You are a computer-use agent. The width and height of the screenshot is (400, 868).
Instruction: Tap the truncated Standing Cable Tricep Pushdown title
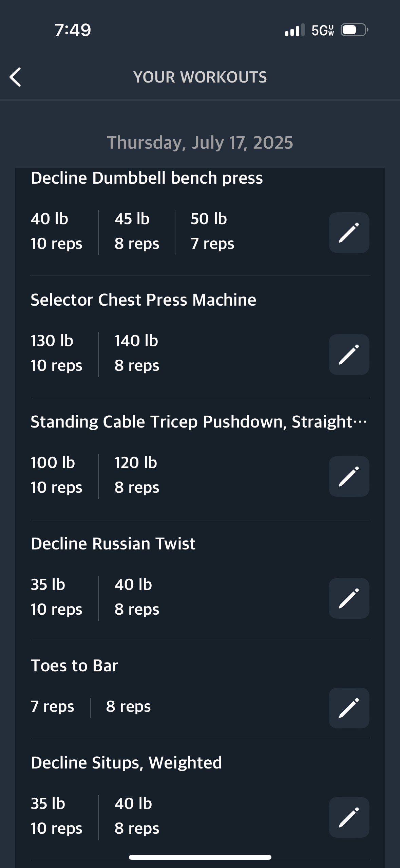point(199,422)
